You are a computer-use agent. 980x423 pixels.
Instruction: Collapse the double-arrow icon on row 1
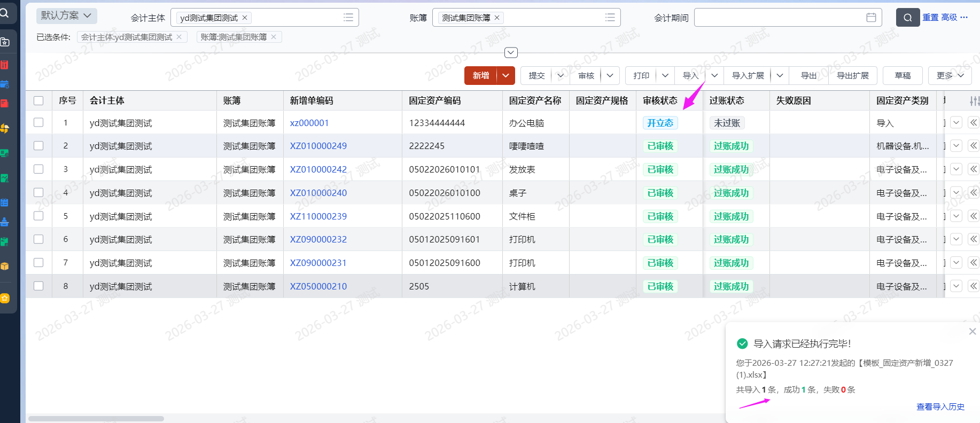pyautogui.click(x=974, y=123)
